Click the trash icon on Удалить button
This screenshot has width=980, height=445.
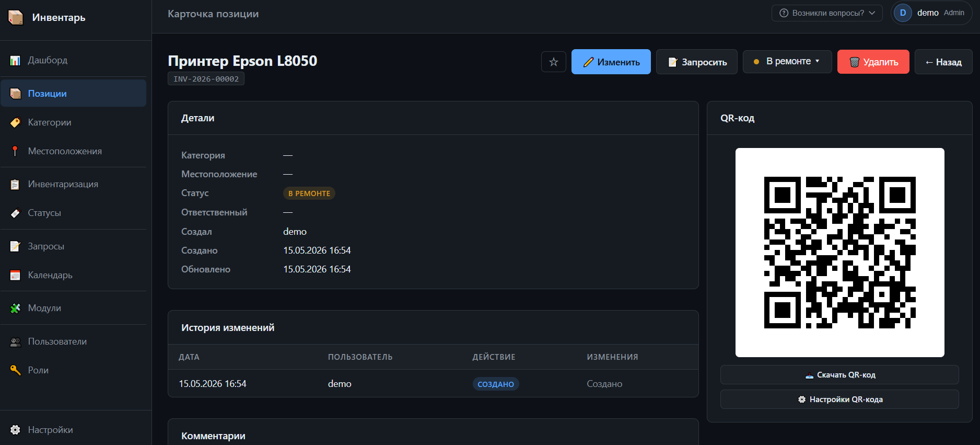click(855, 62)
